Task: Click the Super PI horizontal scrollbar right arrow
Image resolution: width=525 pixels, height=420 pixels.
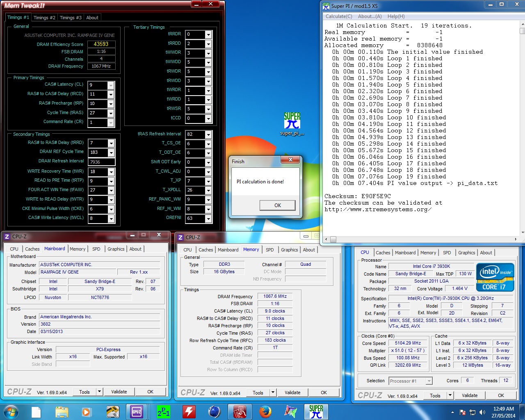Action: (516, 239)
